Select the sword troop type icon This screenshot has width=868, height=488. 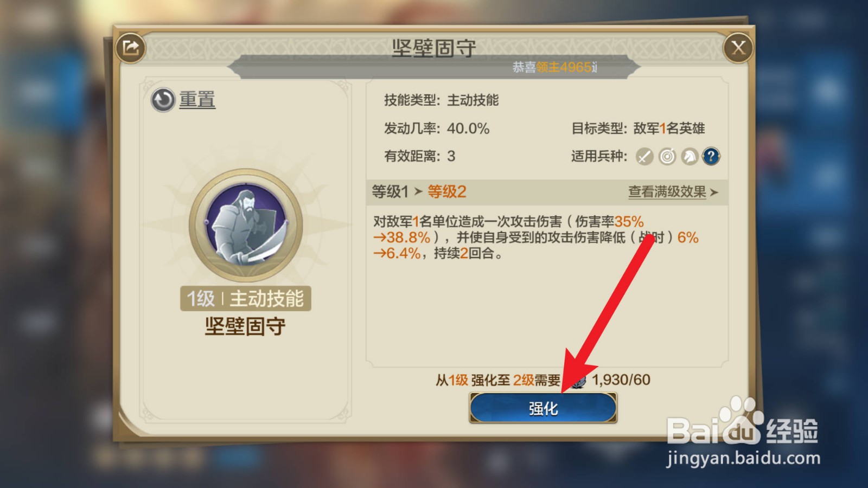point(644,157)
